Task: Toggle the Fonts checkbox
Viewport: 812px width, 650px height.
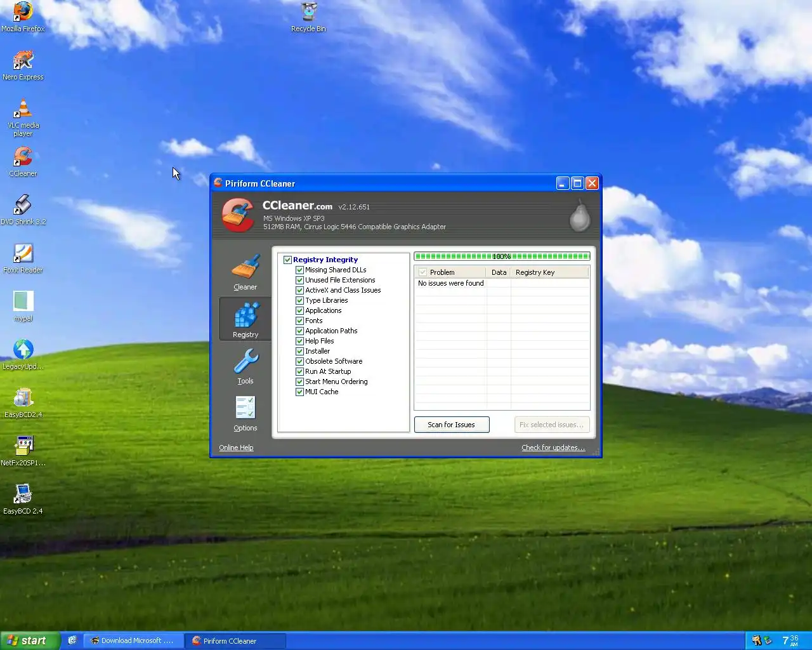Action: click(x=299, y=321)
